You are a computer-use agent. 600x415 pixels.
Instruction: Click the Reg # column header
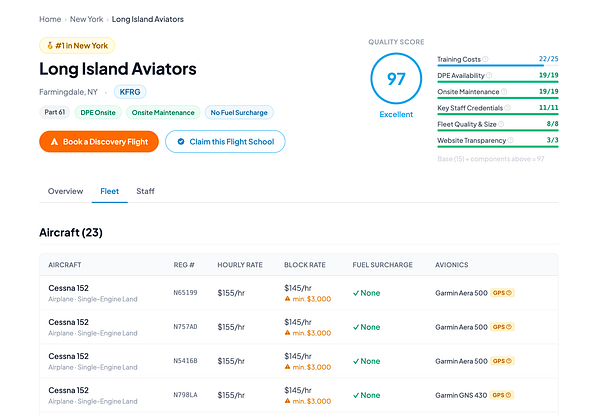(184, 265)
